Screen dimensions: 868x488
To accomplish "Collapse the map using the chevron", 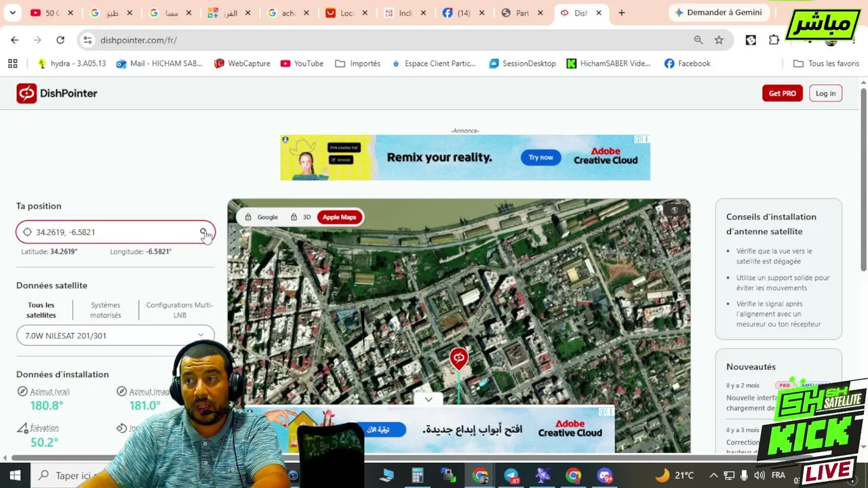I will (429, 399).
